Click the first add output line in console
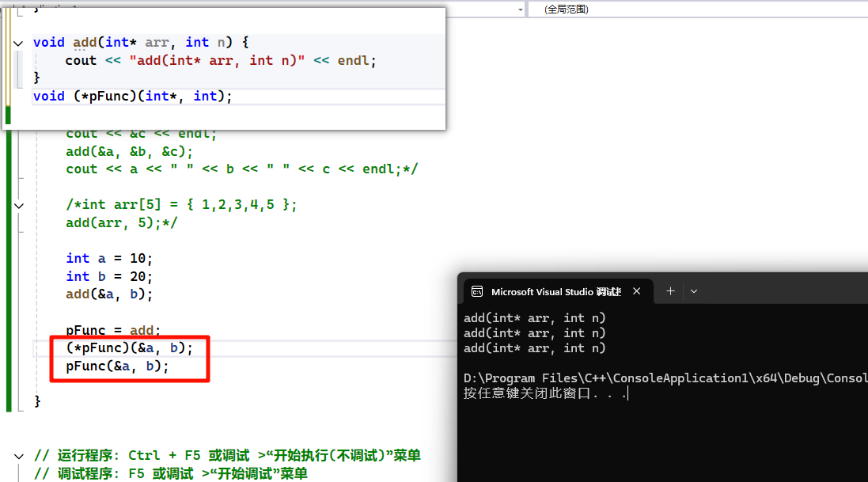Screen dimensions: 868x482 pyautogui.click(x=534, y=318)
